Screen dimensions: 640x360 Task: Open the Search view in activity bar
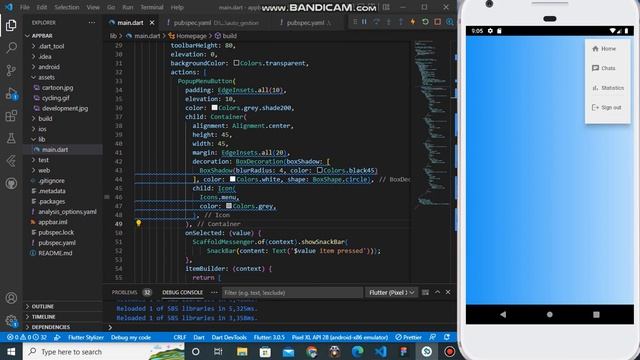(11, 48)
